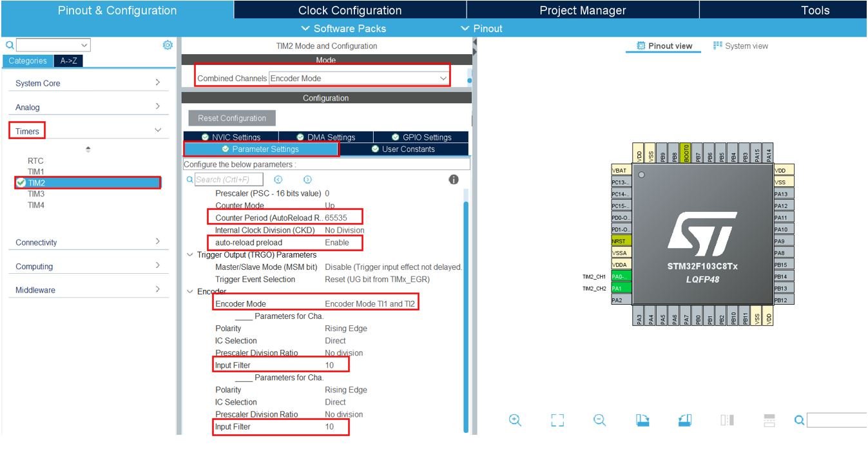Click the PA9 pin on the chip
This screenshot has width=868, height=449.
(x=784, y=241)
